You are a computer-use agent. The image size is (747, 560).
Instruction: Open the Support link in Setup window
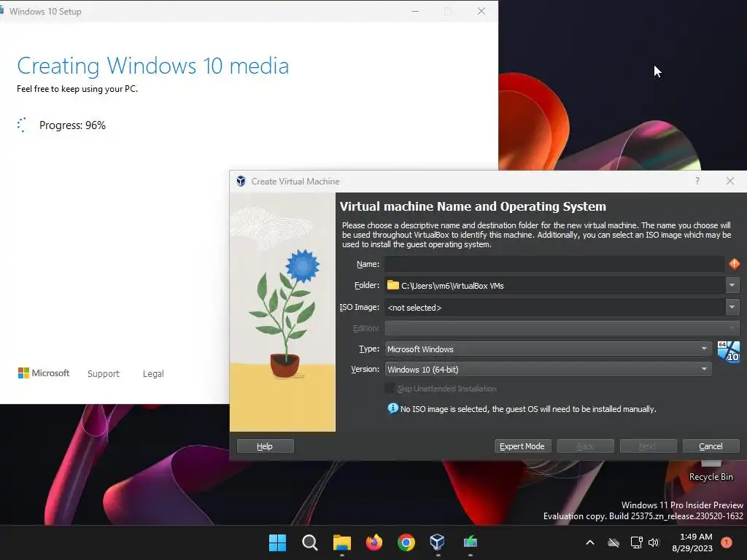(x=104, y=374)
